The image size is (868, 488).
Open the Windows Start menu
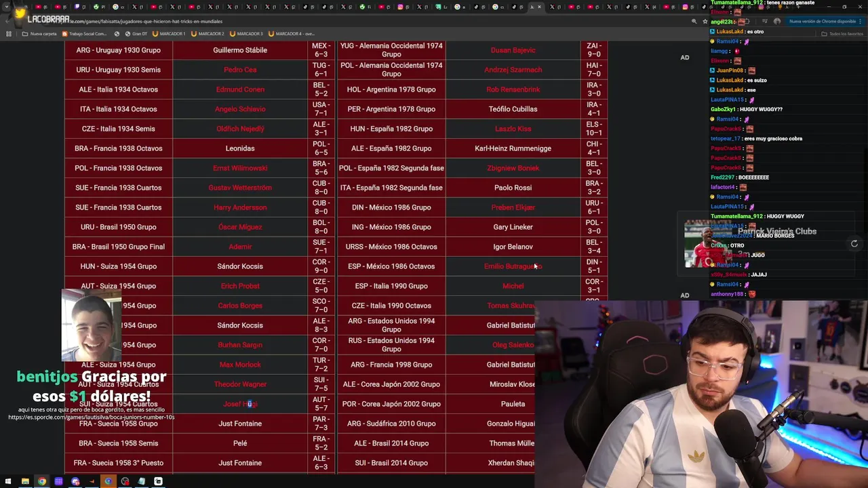[7, 481]
